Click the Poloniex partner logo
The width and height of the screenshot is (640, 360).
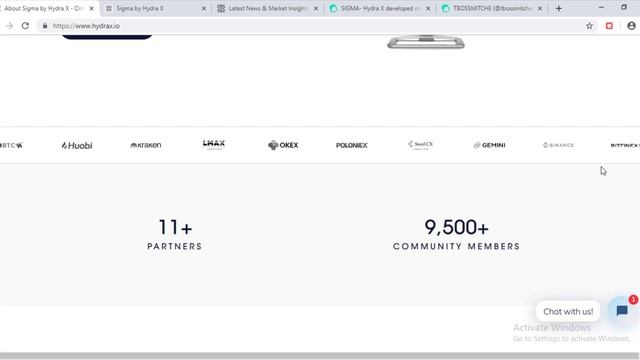coord(352,145)
